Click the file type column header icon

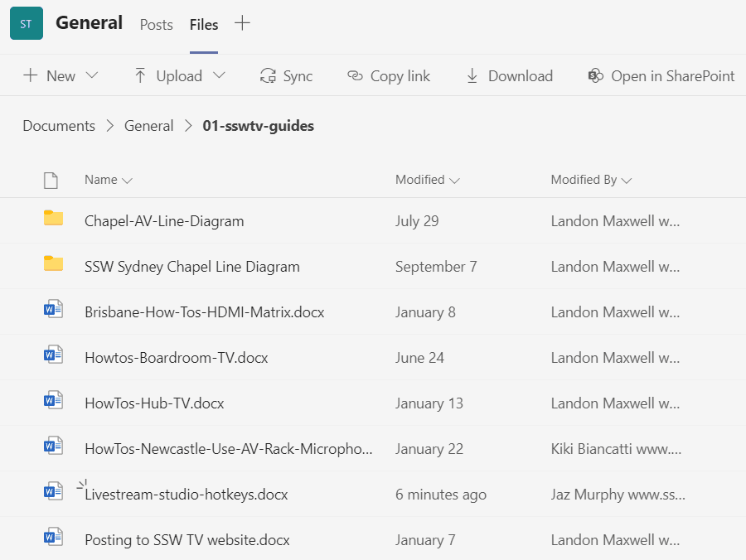point(51,180)
